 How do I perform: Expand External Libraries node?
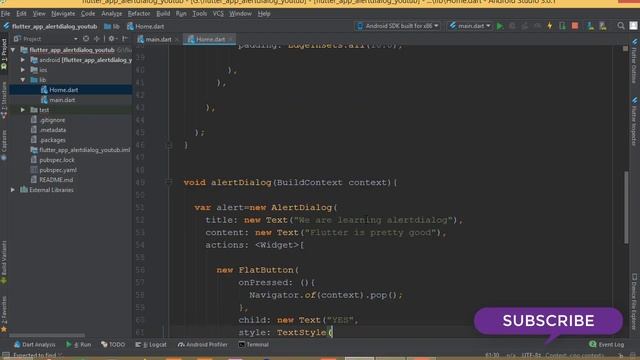(13, 190)
